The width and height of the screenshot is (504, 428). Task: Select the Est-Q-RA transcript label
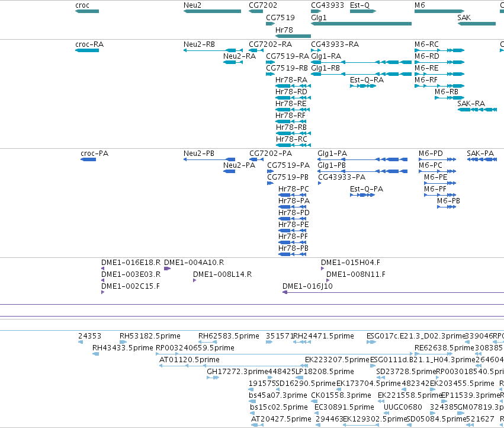[x=367, y=80]
